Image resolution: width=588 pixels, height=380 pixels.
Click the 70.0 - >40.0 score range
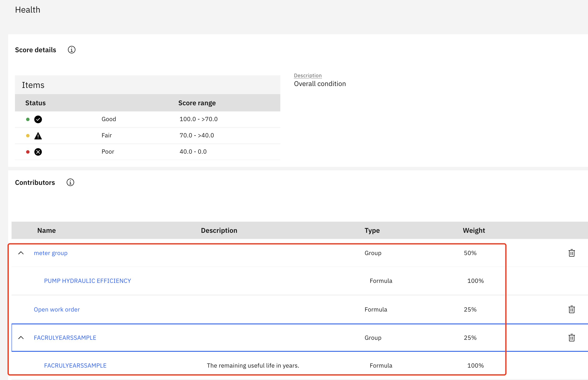[197, 135]
